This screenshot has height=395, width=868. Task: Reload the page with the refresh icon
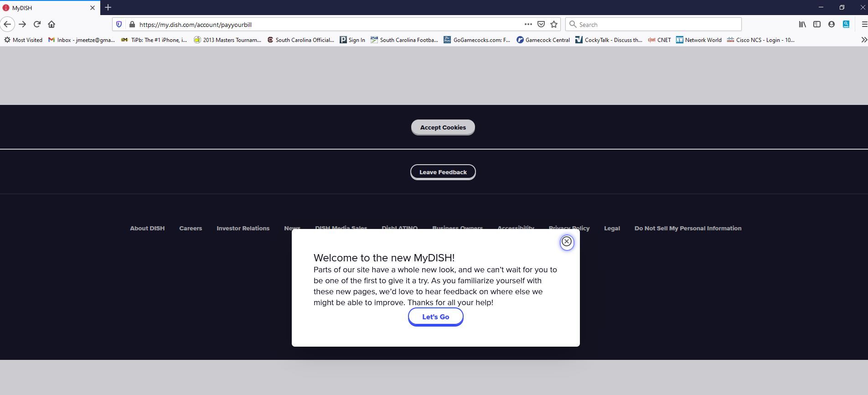click(x=37, y=24)
